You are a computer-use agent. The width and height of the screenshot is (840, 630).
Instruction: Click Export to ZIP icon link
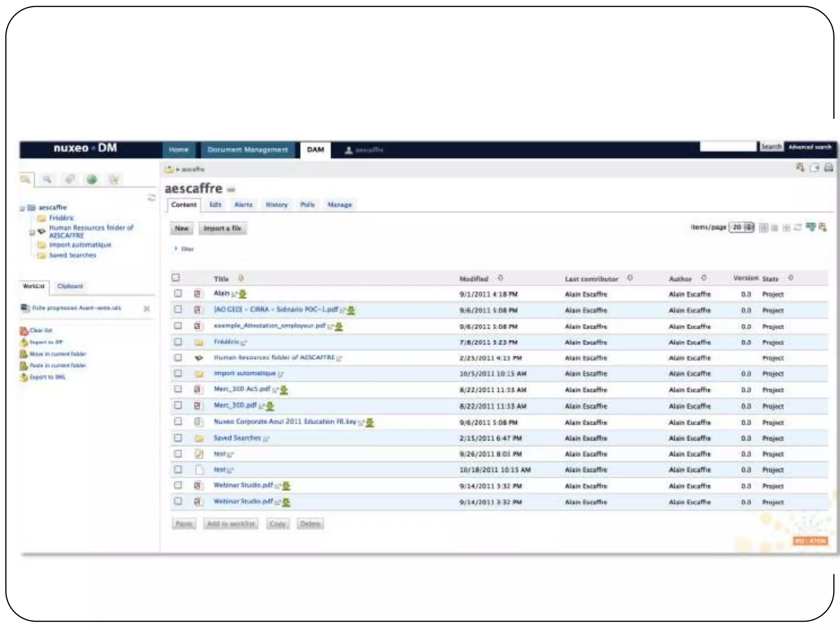(x=24, y=342)
